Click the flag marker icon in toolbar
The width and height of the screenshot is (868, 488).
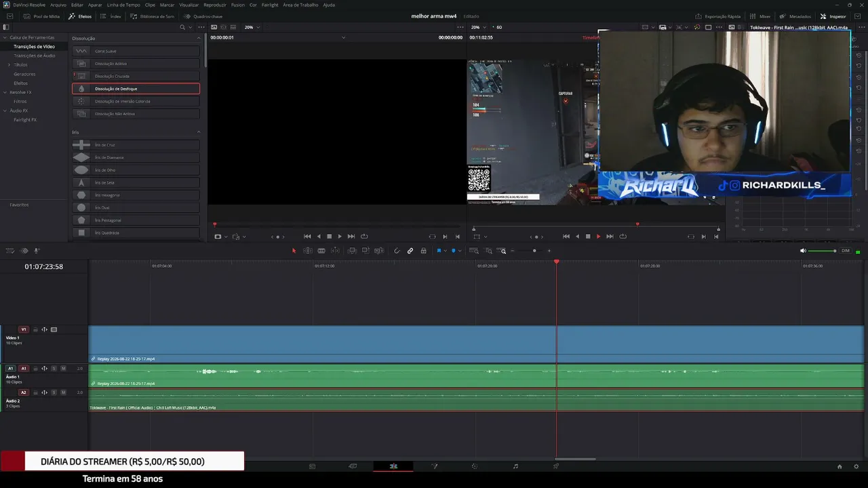point(439,251)
